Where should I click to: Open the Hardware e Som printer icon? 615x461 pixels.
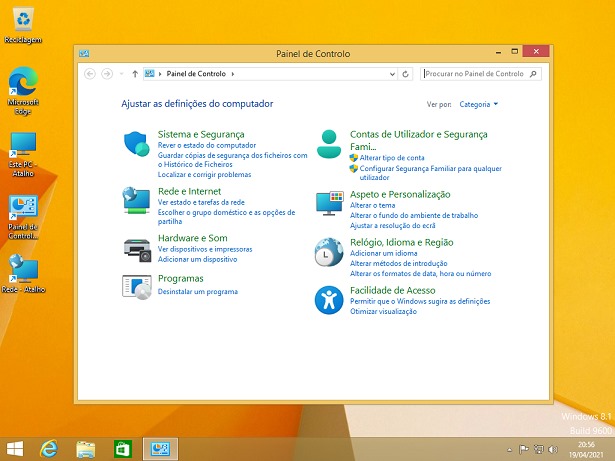[x=137, y=250]
